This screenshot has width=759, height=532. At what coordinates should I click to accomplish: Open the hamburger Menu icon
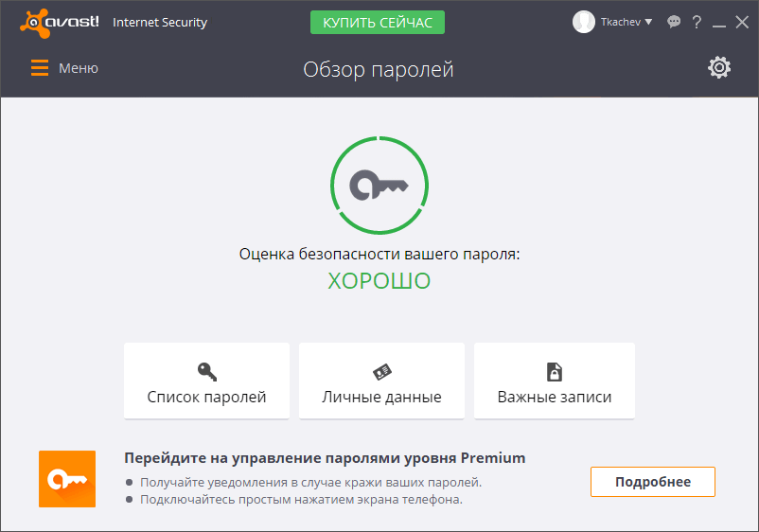click(40, 68)
